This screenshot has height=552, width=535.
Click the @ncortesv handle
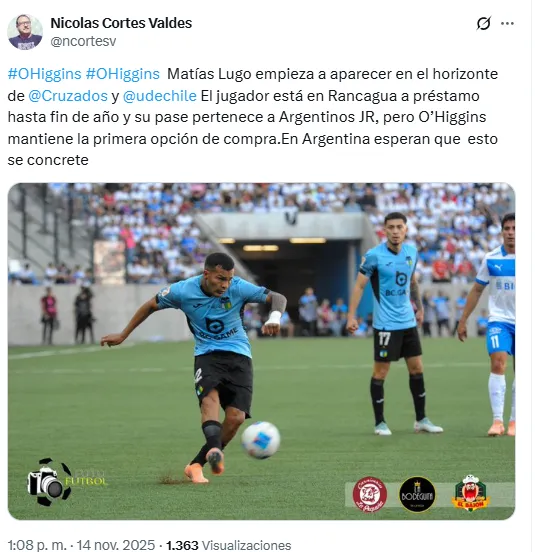(x=83, y=41)
